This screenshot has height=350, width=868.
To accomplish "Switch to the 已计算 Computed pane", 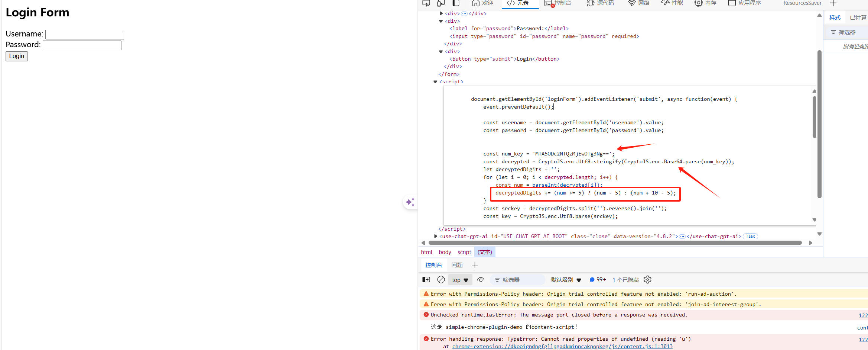I will click(858, 17).
